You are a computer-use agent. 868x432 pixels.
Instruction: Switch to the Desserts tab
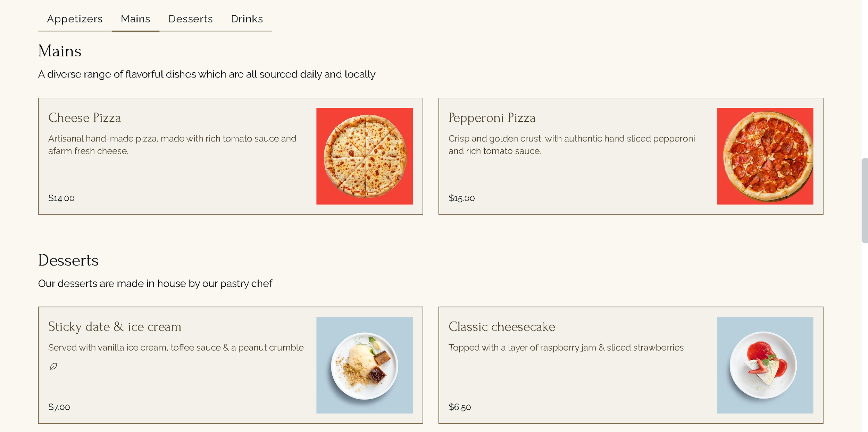190,19
